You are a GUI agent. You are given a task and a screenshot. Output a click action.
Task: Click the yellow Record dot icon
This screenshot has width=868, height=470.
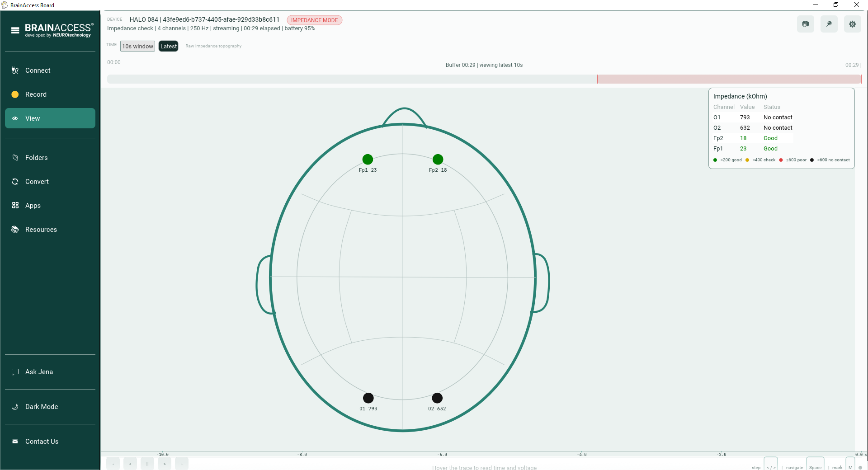[15, 94]
